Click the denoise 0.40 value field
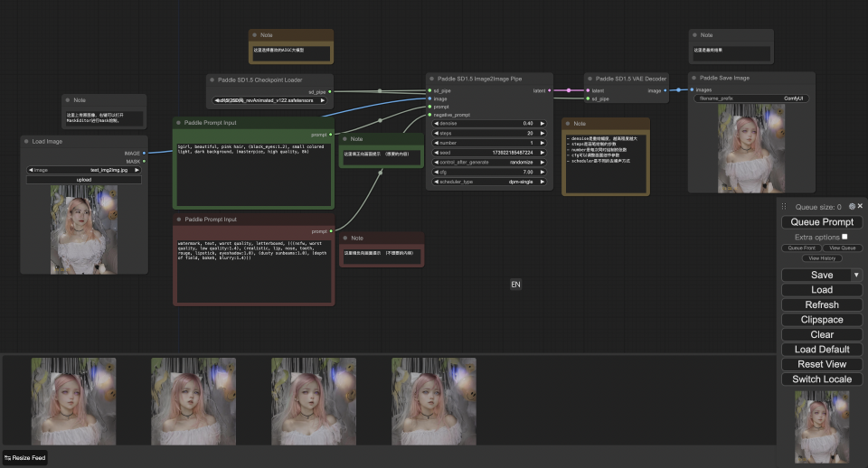Image resolution: width=868 pixels, height=468 pixels. pyautogui.click(x=489, y=124)
